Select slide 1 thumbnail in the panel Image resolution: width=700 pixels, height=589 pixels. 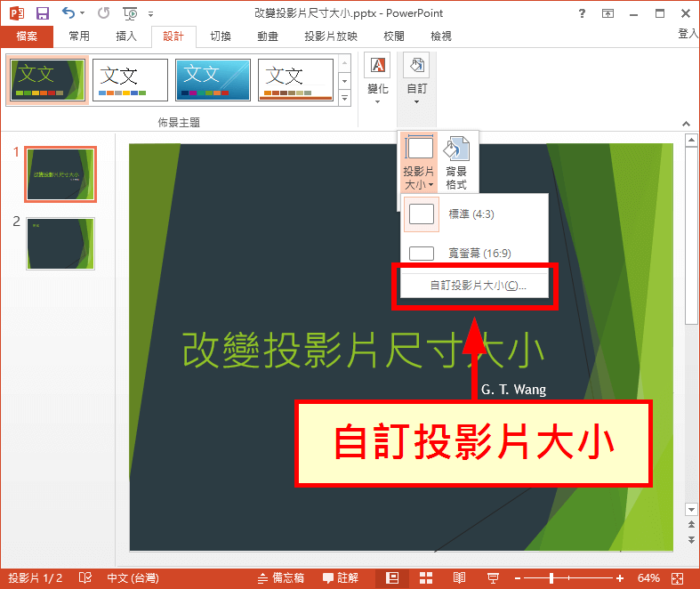[60, 174]
